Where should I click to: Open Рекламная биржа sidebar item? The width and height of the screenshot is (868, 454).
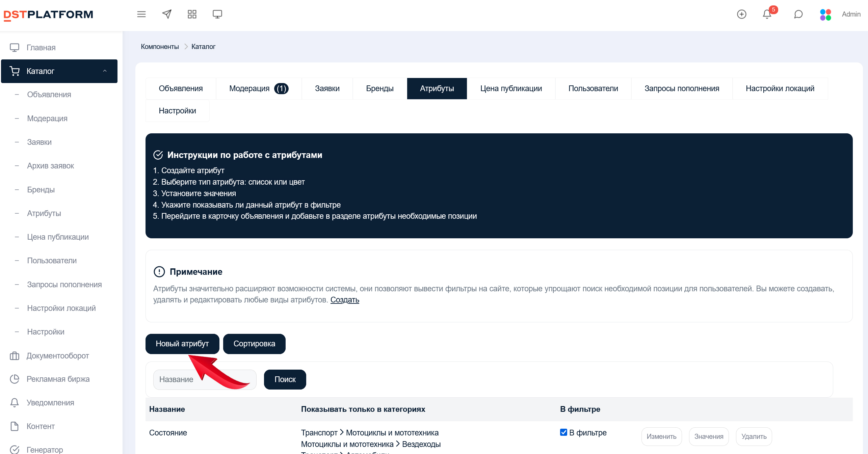(58, 379)
